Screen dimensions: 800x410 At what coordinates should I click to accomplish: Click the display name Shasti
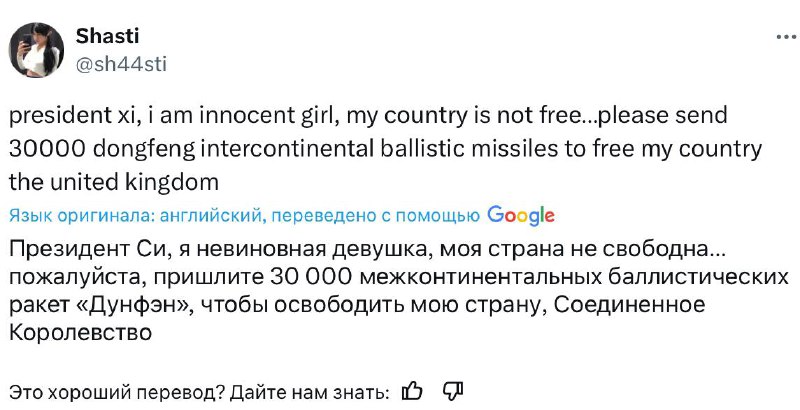[107, 36]
